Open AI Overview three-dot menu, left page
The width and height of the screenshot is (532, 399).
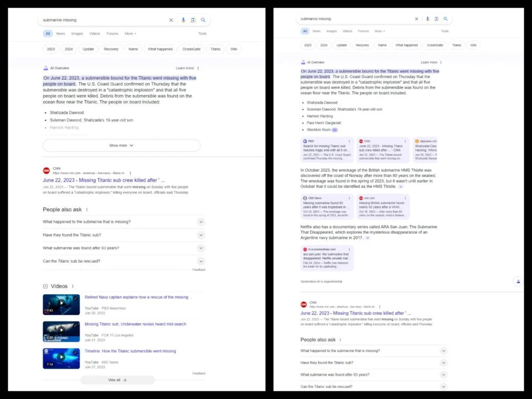pos(198,68)
